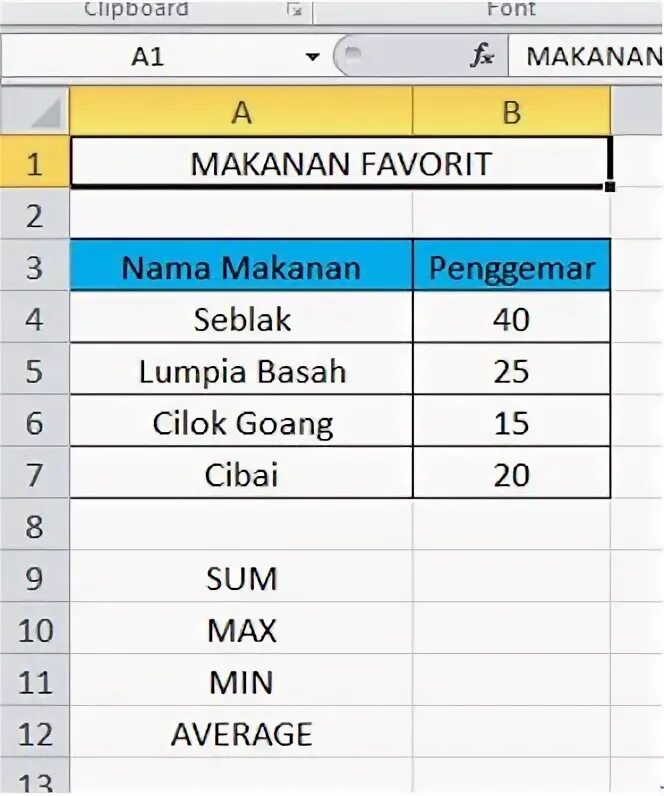Click empty cell next to AVERAGE
Screen dimensions: 664x796
tap(512, 733)
